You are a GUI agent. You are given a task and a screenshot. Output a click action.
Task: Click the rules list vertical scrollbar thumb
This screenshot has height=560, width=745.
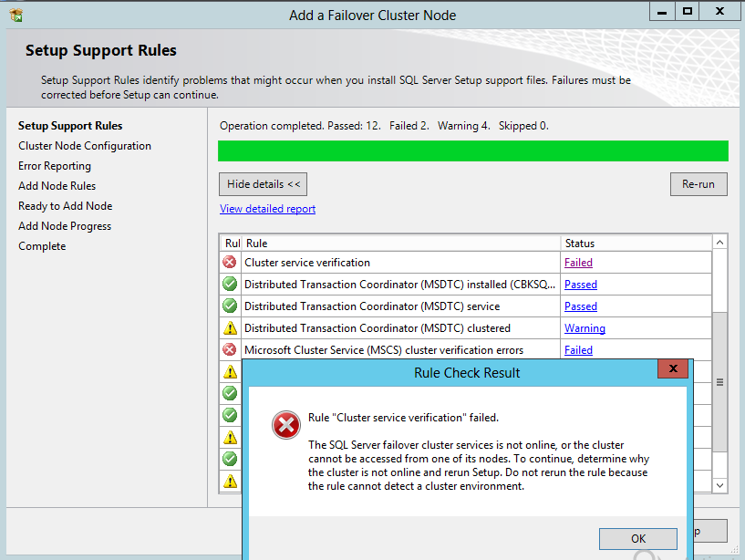pyautogui.click(x=719, y=382)
